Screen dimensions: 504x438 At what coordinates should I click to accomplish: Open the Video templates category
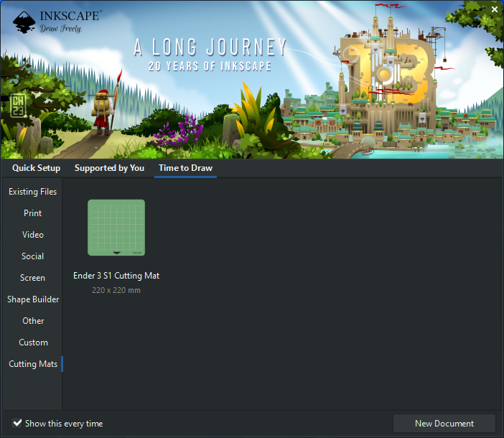(32, 235)
